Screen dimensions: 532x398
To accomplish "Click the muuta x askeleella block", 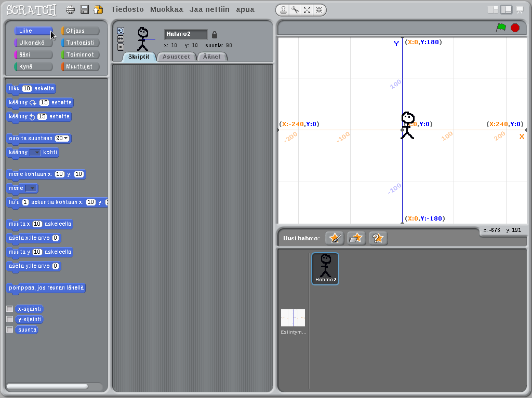I will tap(40, 224).
